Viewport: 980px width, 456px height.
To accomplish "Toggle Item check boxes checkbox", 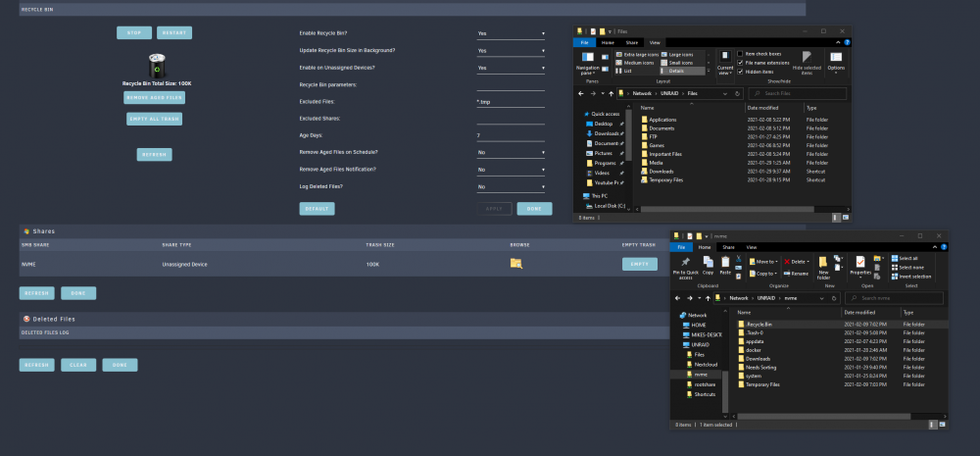I will coord(740,54).
